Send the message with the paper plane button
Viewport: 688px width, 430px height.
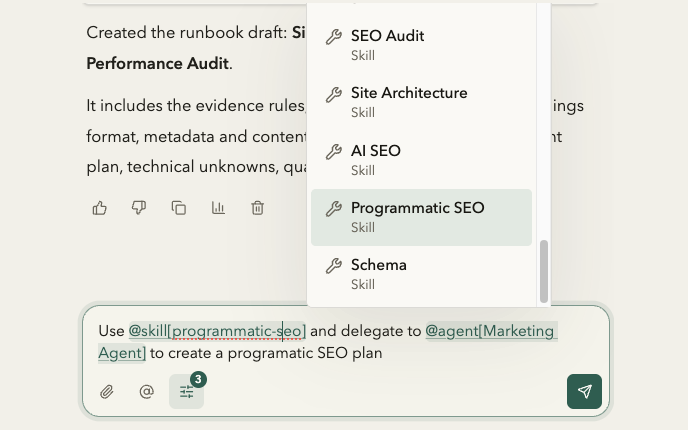pos(584,391)
